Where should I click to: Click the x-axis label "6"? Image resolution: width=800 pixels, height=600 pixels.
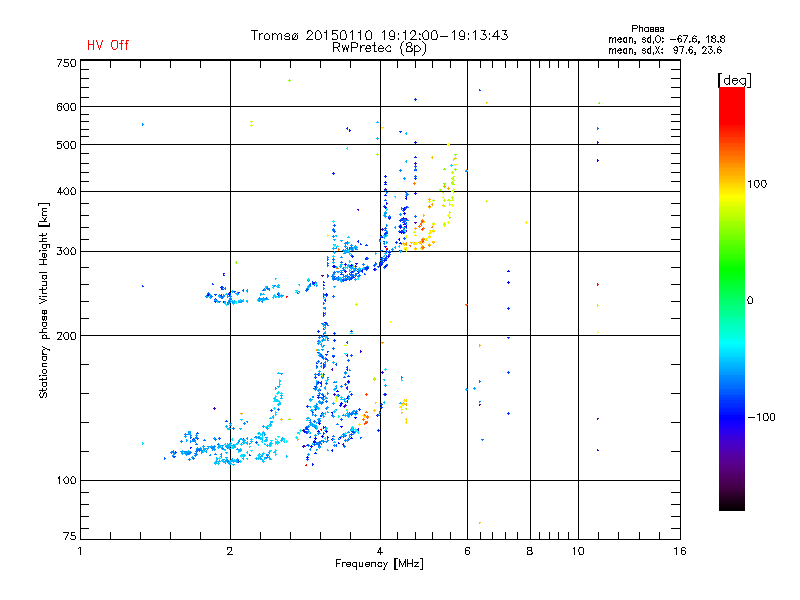467,551
